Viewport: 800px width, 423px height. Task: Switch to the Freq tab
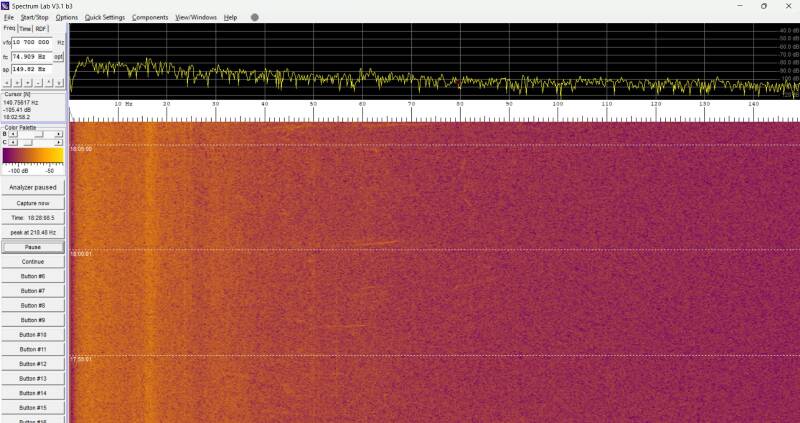point(9,29)
